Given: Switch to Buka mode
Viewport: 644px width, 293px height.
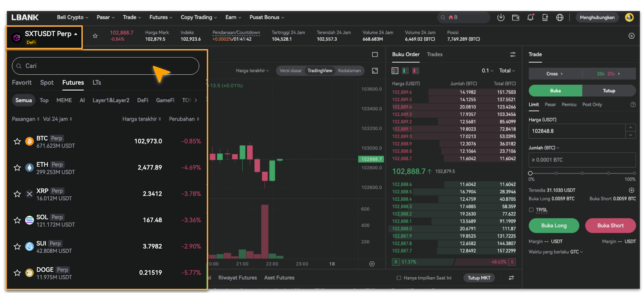Looking at the screenshot, I should point(555,91).
